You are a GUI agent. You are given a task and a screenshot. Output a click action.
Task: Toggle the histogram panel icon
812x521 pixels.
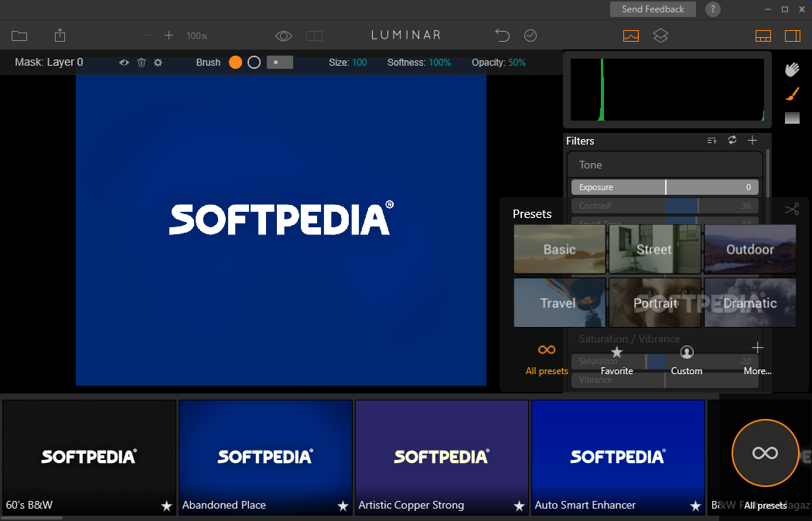631,36
